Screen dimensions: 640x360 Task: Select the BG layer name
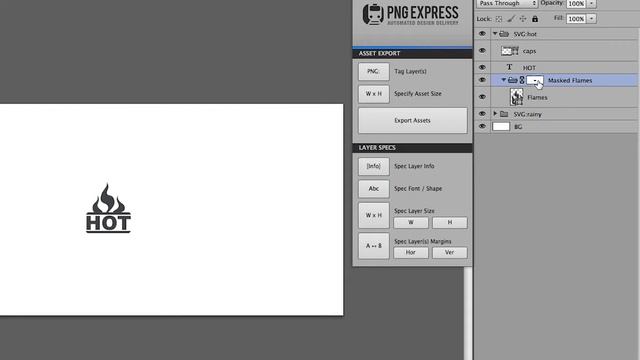tap(518, 127)
